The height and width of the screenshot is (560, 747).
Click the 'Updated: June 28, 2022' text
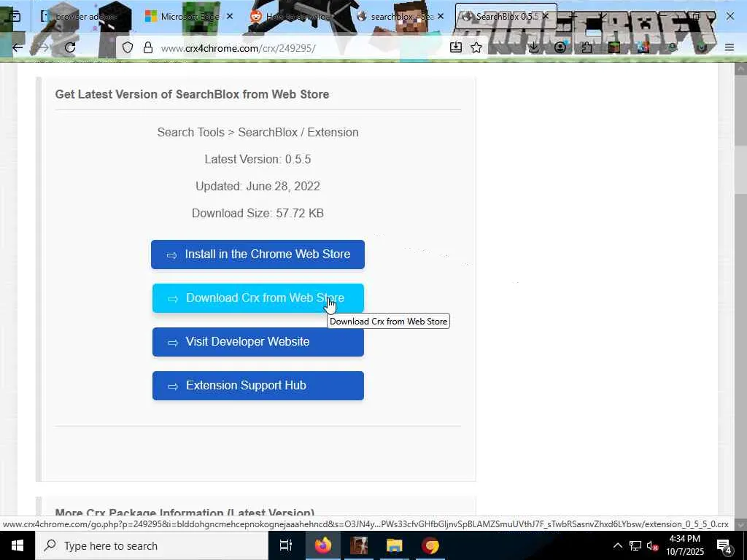pyautogui.click(x=258, y=186)
